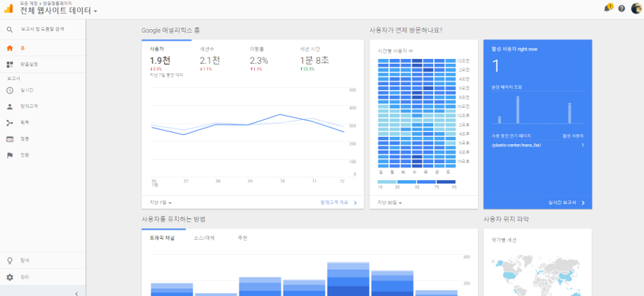Click the active users count 1

tap(496, 66)
